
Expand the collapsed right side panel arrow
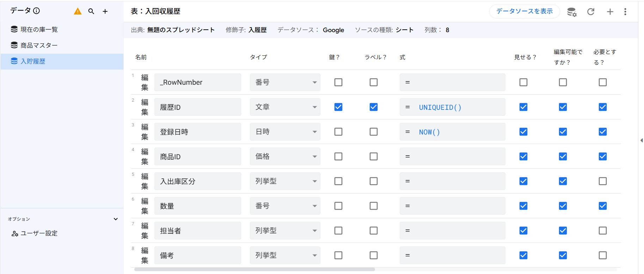coord(642,140)
